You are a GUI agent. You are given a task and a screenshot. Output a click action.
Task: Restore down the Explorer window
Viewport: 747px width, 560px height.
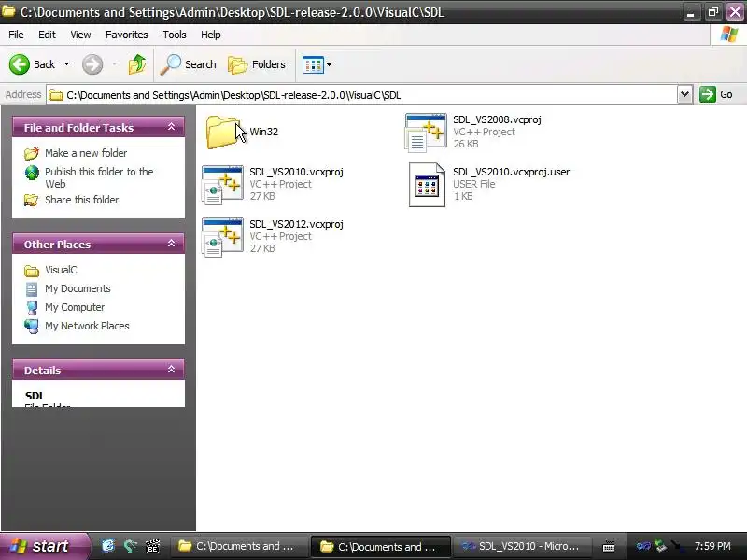[x=713, y=11]
